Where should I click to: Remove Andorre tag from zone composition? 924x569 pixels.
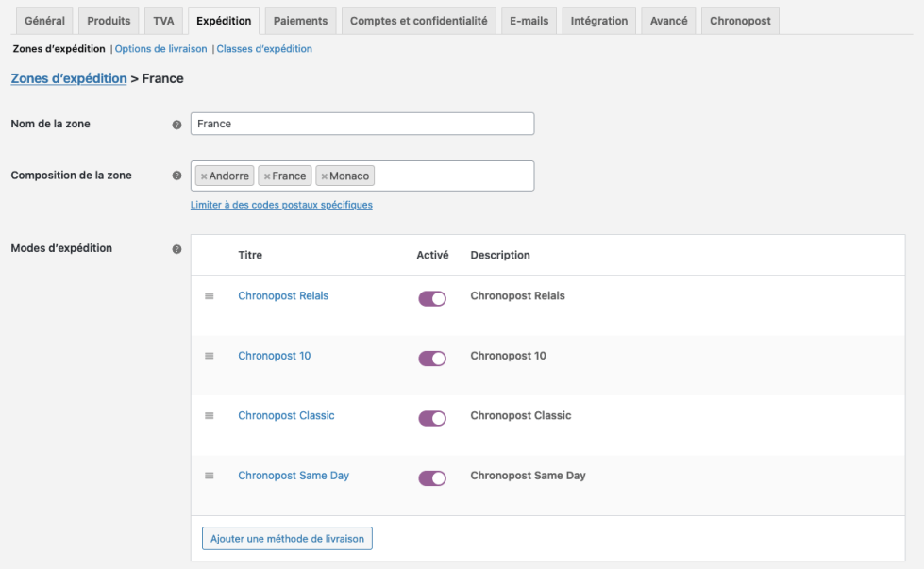[x=204, y=176]
